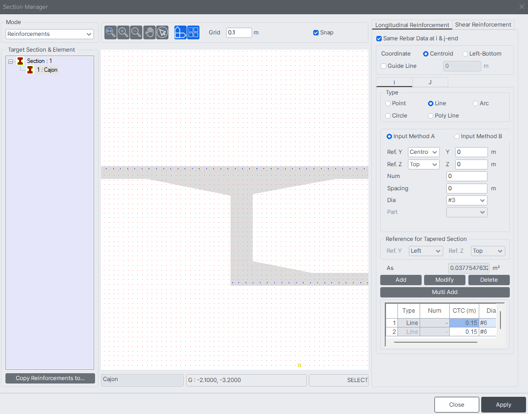528x414 pixels.
Task: Enable the Guide Line checkbox
Action: tap(383, 66)
